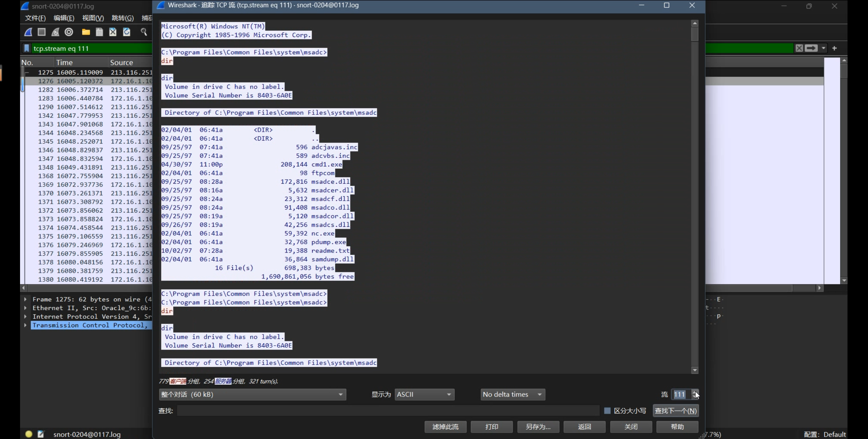Click the stop capture square icon
The height and width of the screenshot is (439, 868).
[41, 32]
